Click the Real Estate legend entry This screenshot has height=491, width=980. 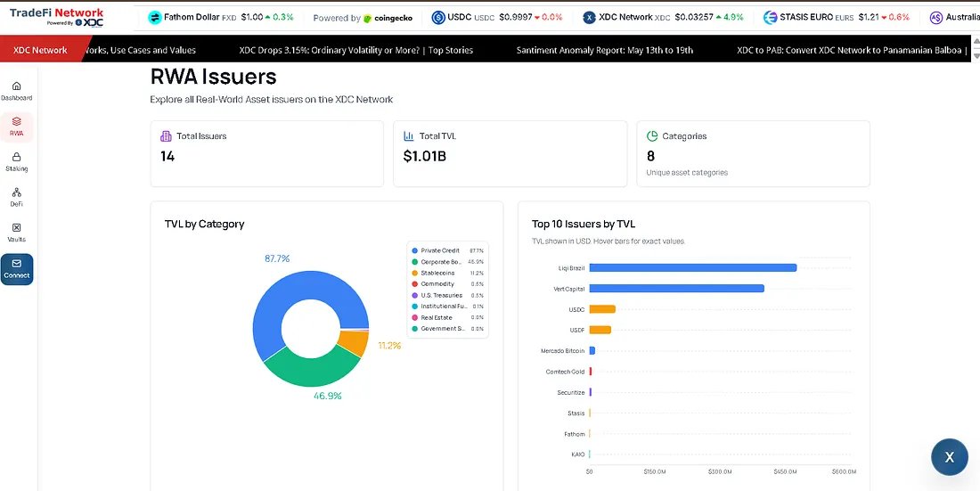pyautogui.click(x=447, y=318)
